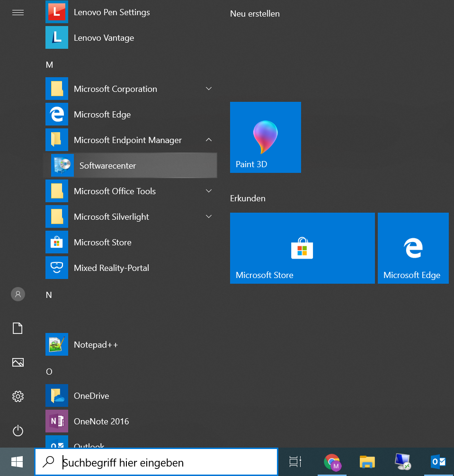454x476 pixels.
Task: Click the letter M section header
Action: [49, 65]
